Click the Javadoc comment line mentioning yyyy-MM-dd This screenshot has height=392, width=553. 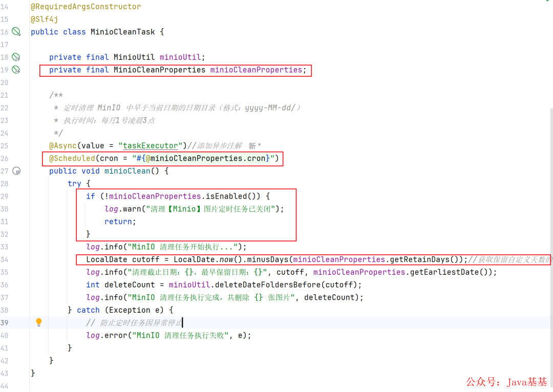tap(178, 108)
